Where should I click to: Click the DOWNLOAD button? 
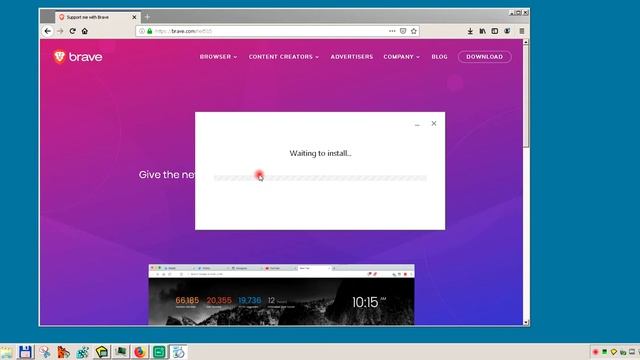point(484,57)
